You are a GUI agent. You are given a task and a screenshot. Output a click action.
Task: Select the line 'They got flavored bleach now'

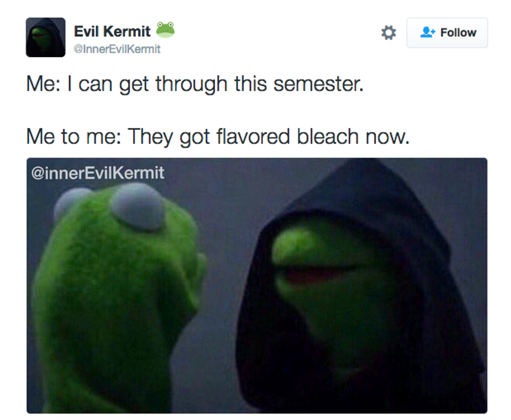click(x=269, y=137)
